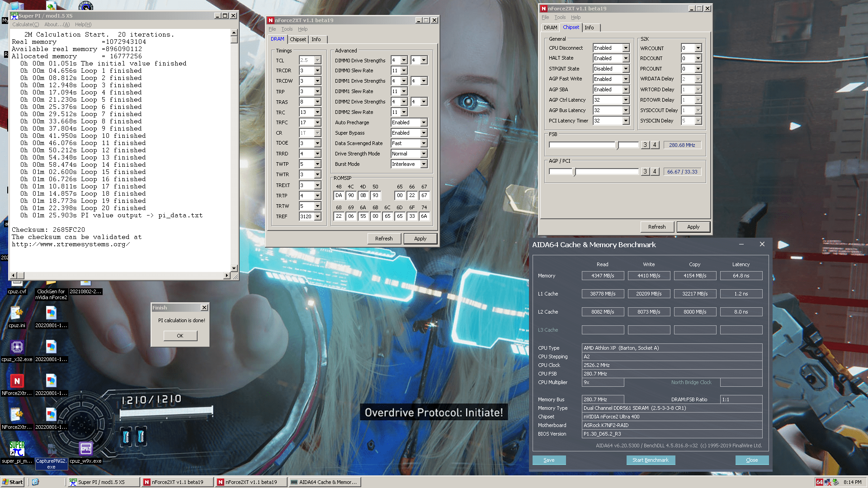Switch to Chipset tab in DRAM window
This screenshot has height=488, width=868.
(x=298, y=39)
